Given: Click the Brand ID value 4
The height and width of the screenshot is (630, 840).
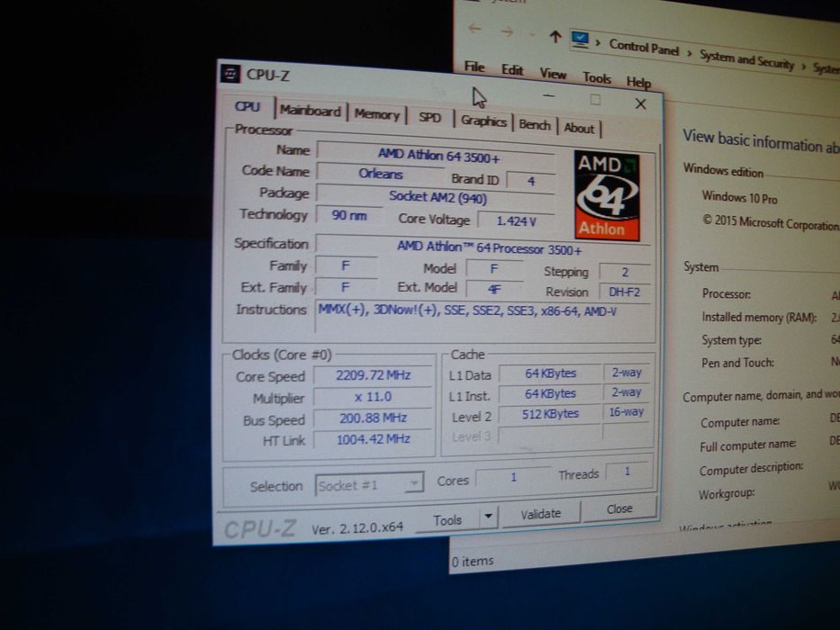Looking at the screenshot, I should pos(530,181).
